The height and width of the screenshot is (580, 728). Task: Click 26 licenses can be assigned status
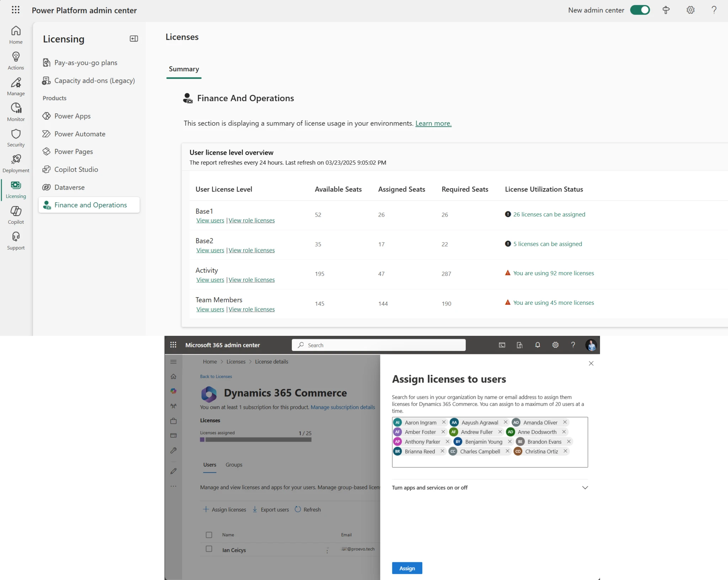(549, 214)
